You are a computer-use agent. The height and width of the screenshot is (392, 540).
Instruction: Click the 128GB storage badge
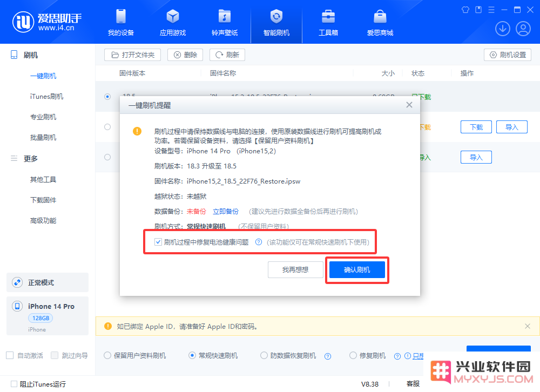(x=40, y=318)
